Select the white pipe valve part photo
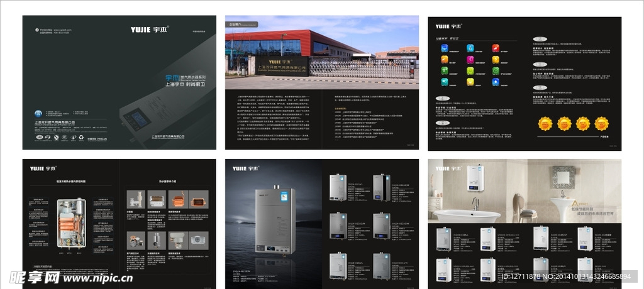Image resolution: width=644 pixels, height=289 pixels. 136,199
